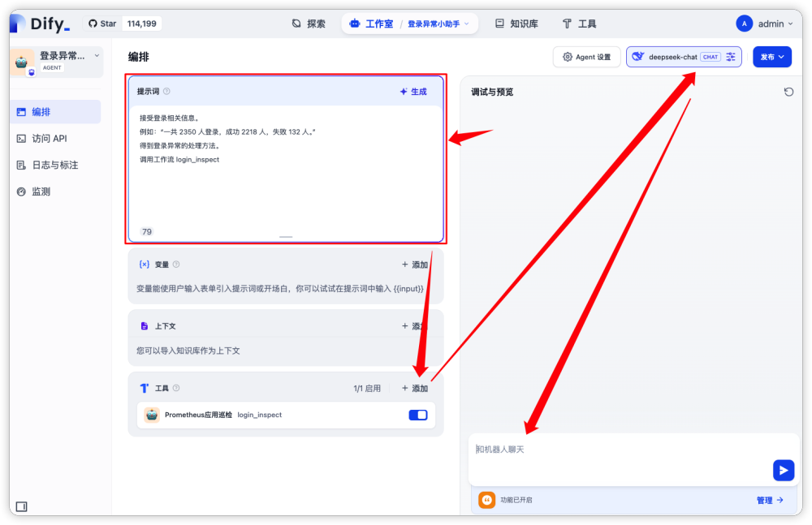Click the 工作室 robot icon
Viewport: 812px width, 525px height.
(355, 24)
